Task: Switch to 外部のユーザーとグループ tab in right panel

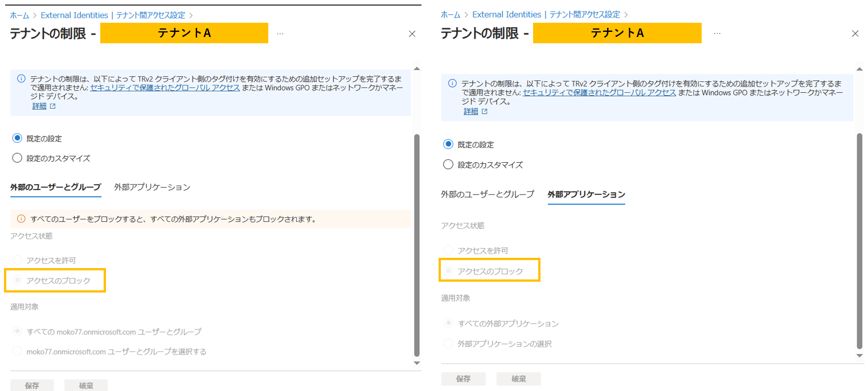Action: (488, 194)
